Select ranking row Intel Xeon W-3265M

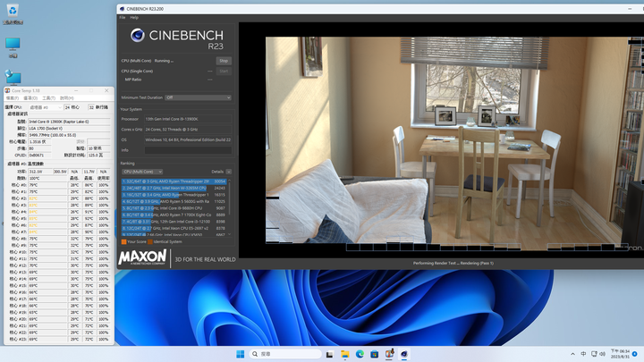coord(174,188)
